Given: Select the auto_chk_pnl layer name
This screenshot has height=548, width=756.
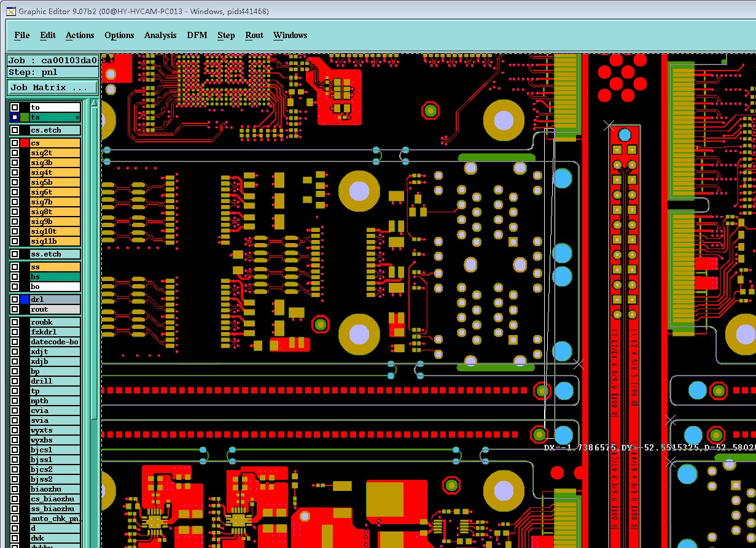Looking at the screenshot, I should coord(55,519).
